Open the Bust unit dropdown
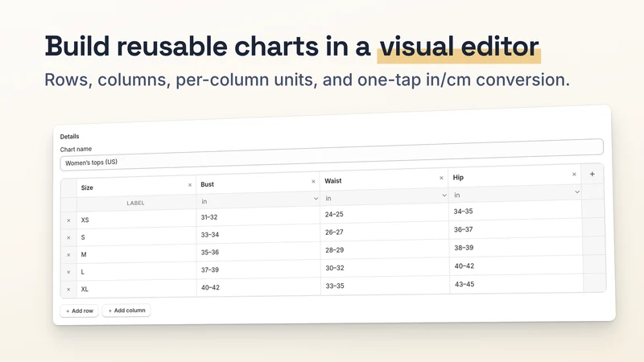 tap(258, 200)
